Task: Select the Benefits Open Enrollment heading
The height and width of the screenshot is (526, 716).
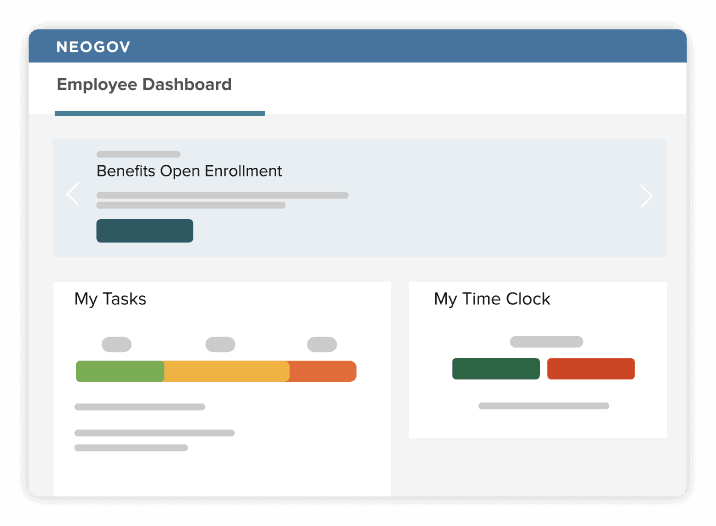Action: pos(189,171)
